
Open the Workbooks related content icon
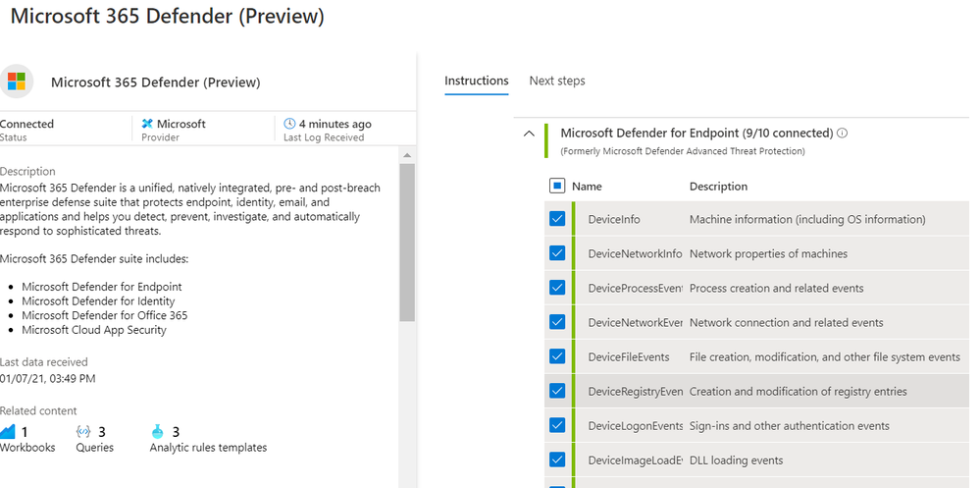tap(9, 432)
